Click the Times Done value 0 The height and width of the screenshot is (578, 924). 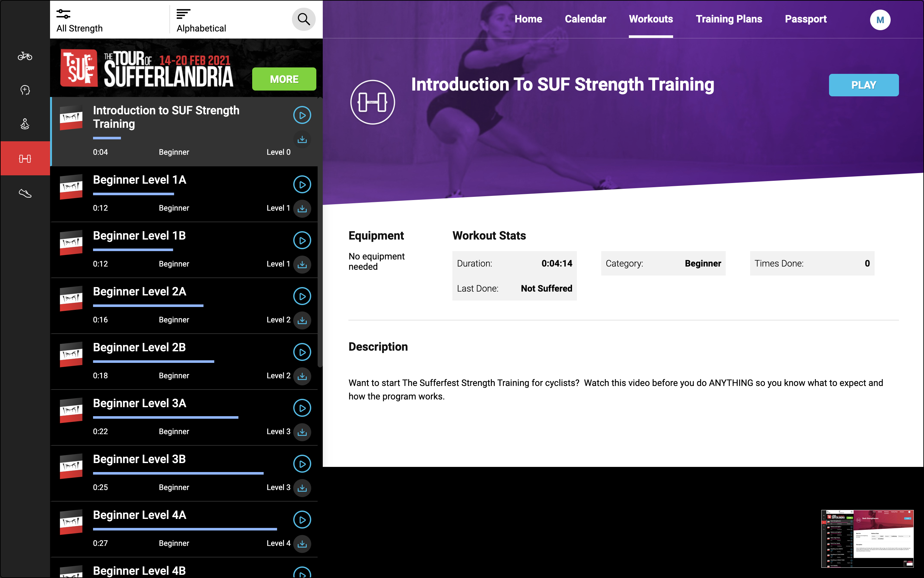click(x=867, y=263)
